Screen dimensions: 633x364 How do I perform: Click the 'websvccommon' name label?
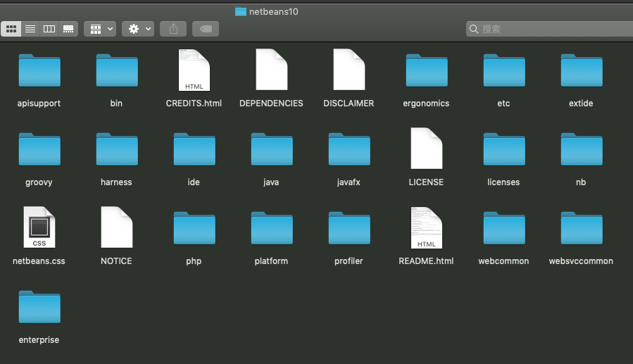tap(581, 261)
